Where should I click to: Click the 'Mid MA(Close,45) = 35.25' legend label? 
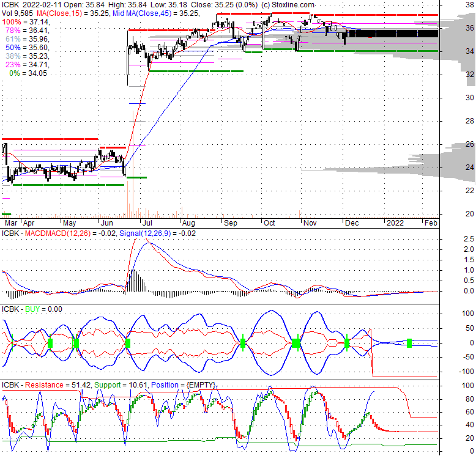(156, 13)
